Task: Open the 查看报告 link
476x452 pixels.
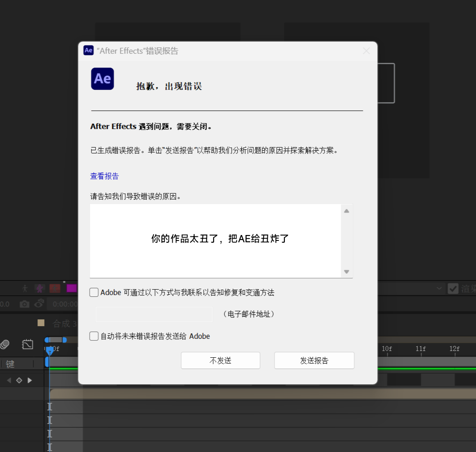Action: [105, 176]
